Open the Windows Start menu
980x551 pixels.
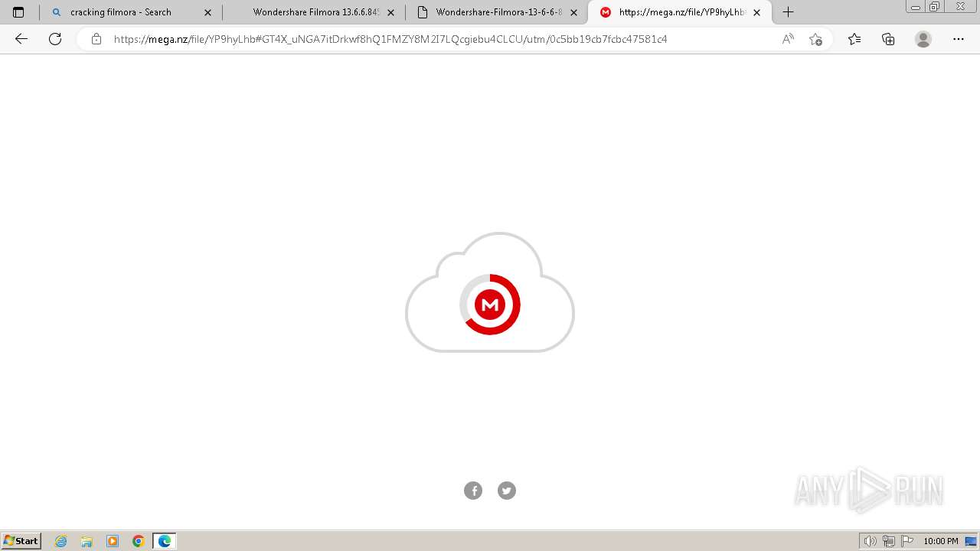point(21,541)
